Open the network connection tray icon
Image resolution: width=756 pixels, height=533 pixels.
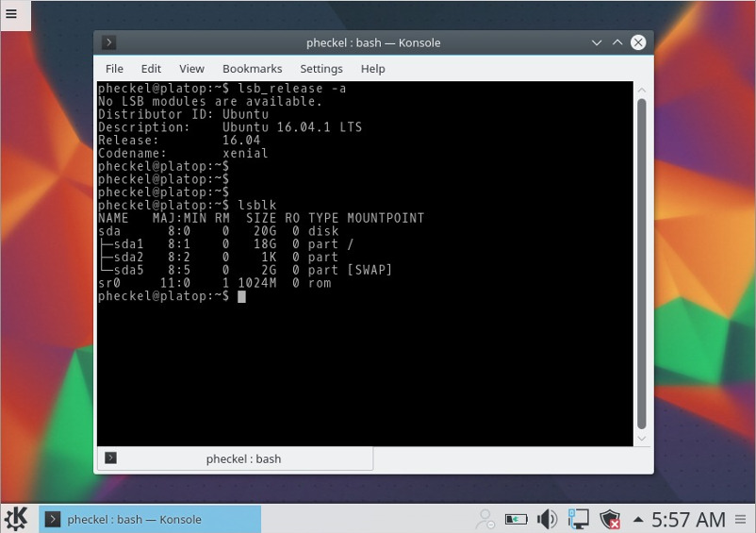pyautogui.click(x=578, y=519)
